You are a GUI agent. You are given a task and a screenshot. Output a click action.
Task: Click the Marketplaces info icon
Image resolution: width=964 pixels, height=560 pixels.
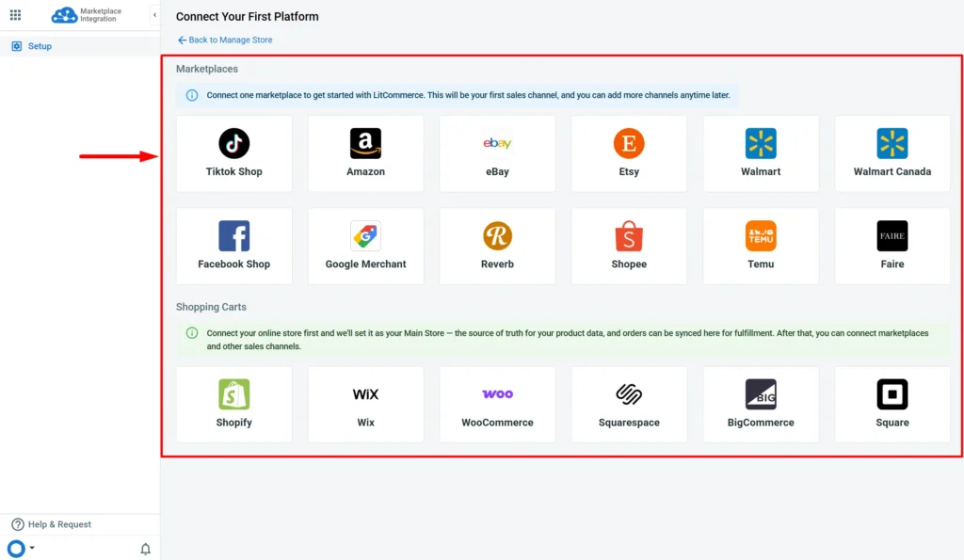[x=192, y=95]
